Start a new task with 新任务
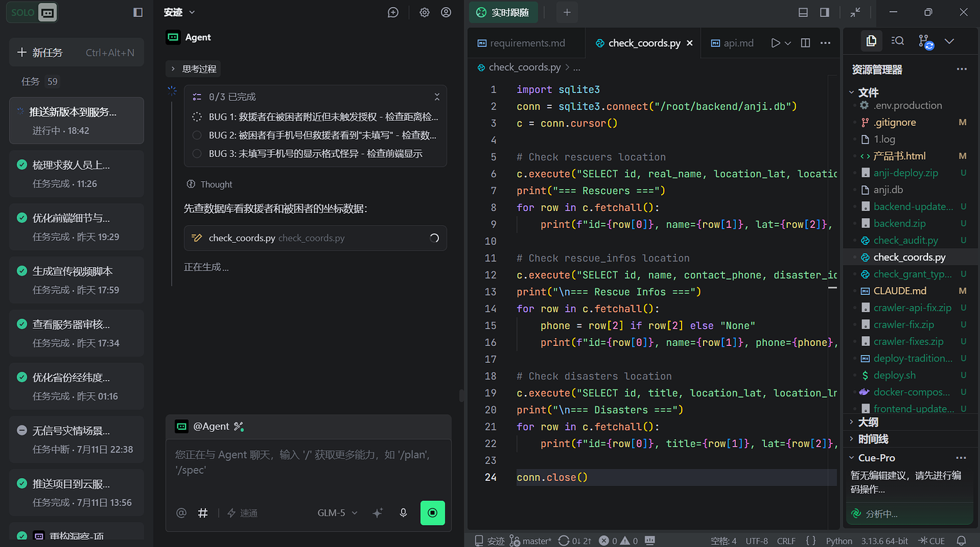Viewport: 980px width, 547px height. tap(77, 53)
